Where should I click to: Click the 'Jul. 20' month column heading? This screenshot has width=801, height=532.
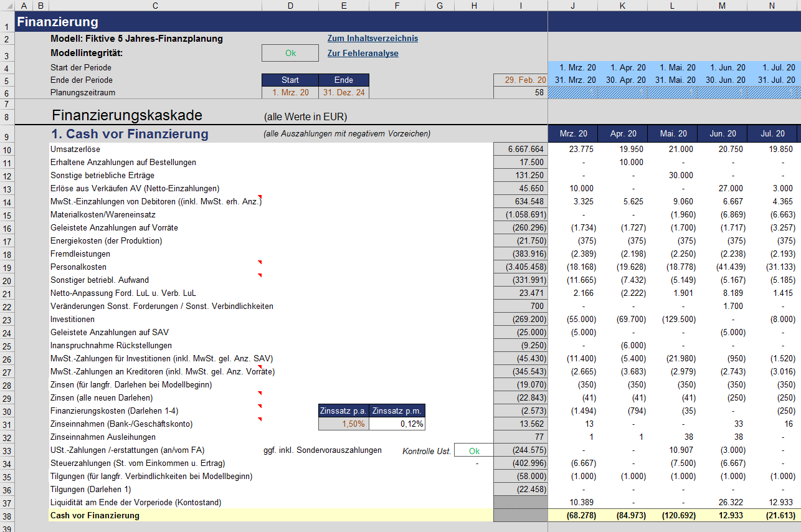point(772,134)
